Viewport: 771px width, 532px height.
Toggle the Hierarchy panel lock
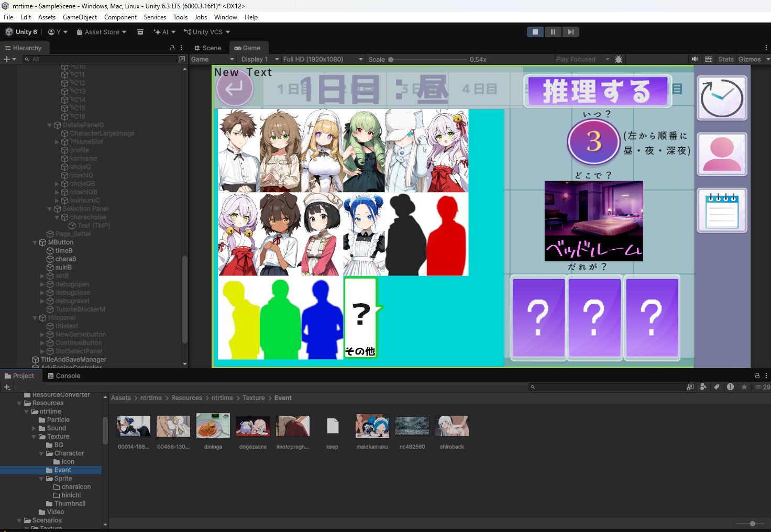point(172,48)
